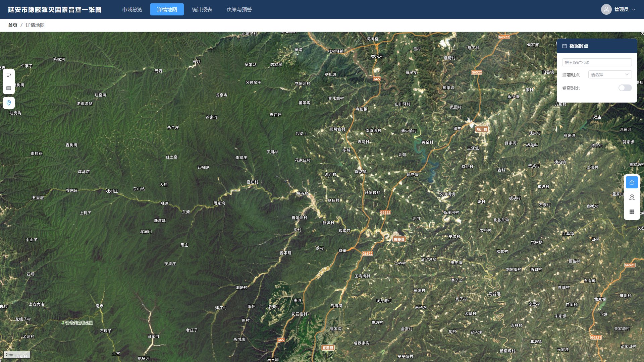Click the calendar icon beside 数据时点
644x362 pixels.
565,46
